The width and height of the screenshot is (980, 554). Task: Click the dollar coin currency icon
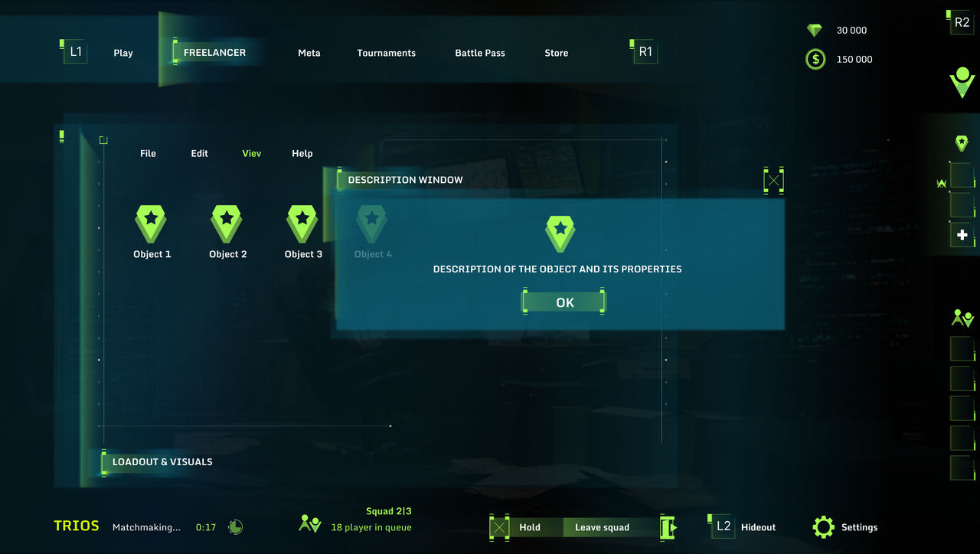pos(815,59)
